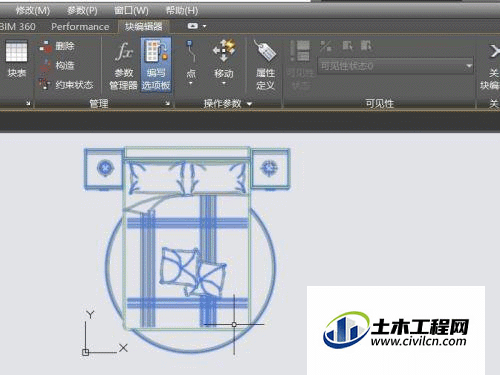Open the 参数(P) menu
This screenshot has height=375, width=500.
point(82,11)
